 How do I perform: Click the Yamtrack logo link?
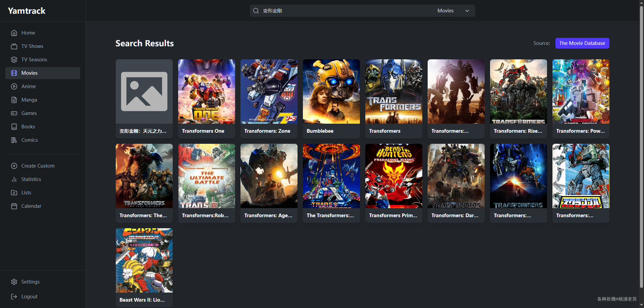point(26,11)
